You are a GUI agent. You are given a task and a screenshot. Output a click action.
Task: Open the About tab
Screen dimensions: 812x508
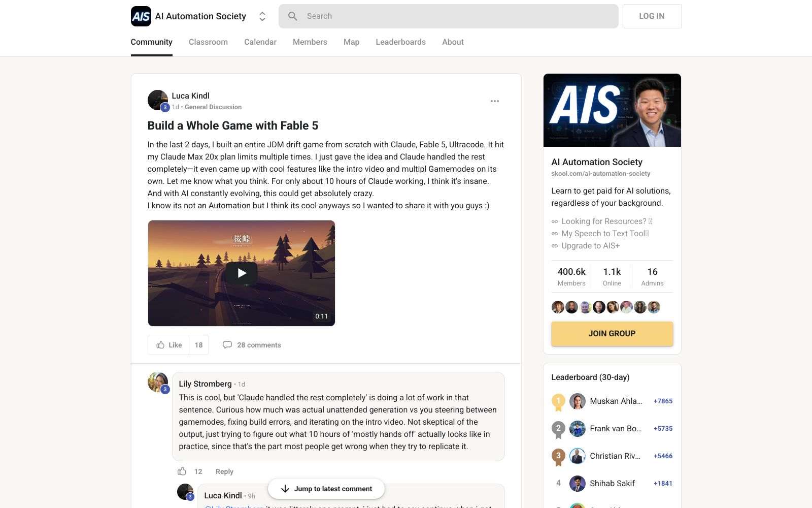453,42
